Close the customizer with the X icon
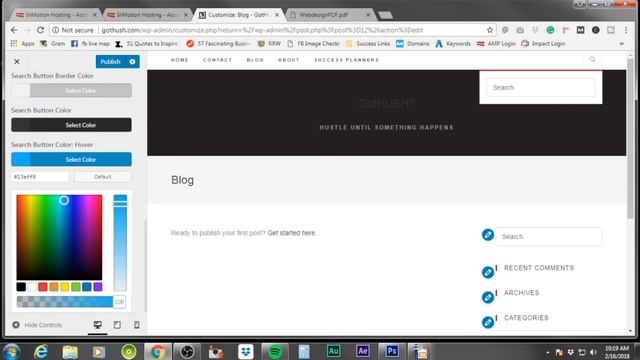 click(17, 61)
